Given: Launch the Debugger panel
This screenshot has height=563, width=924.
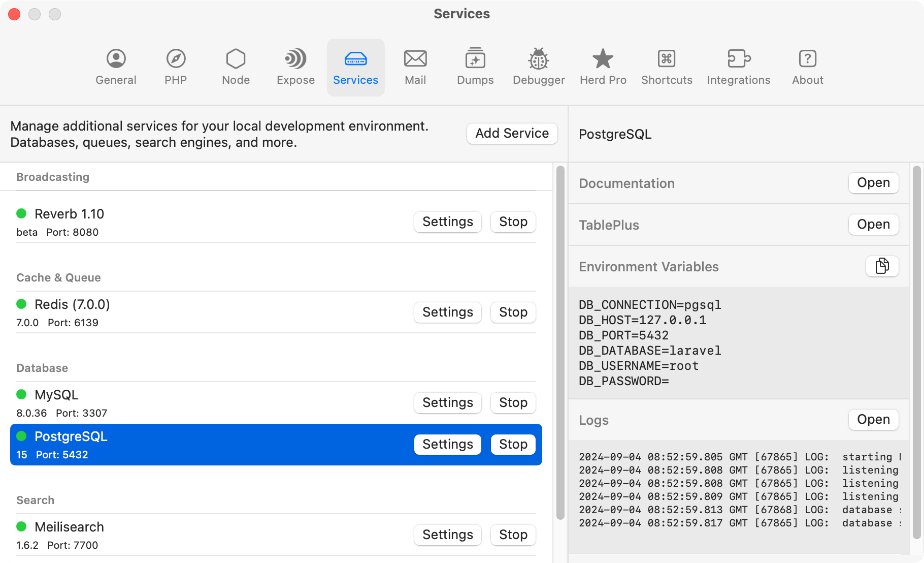Looking at the screenshot, I should click(x=538, y=67).
